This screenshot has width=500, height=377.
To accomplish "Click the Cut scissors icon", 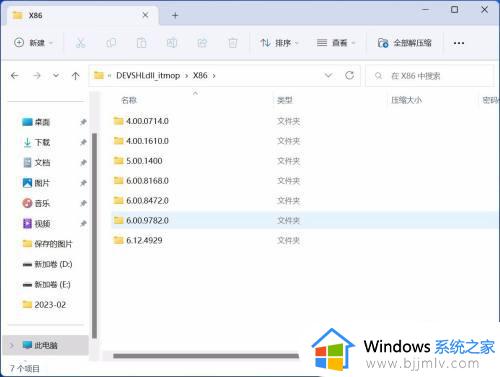I will (80, 43).
